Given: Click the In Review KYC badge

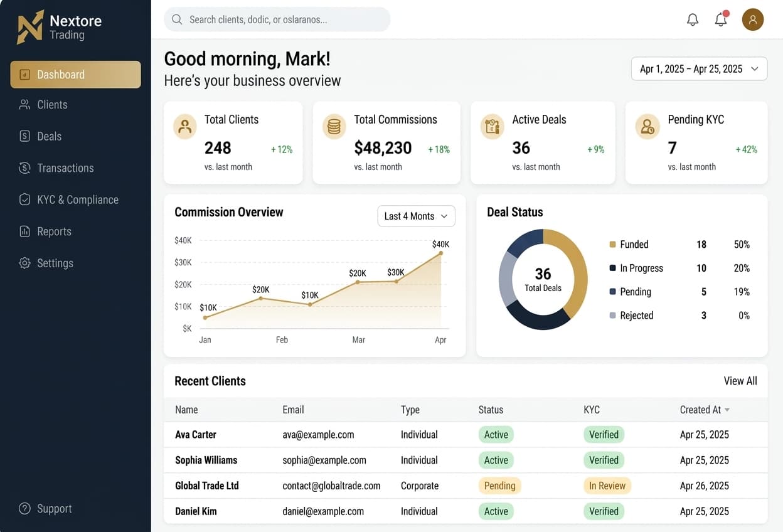Looking at the screenshot, I should coord(607,486).
